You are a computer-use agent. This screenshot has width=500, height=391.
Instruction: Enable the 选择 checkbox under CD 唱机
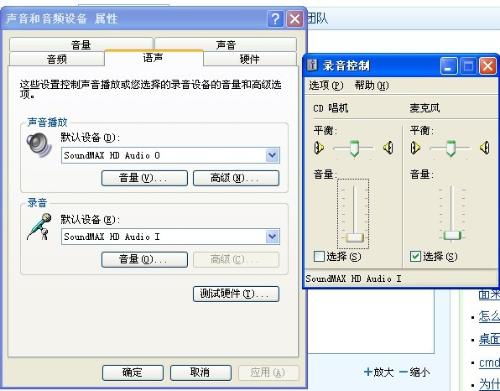pyautogui.click(x=319, y=256)
